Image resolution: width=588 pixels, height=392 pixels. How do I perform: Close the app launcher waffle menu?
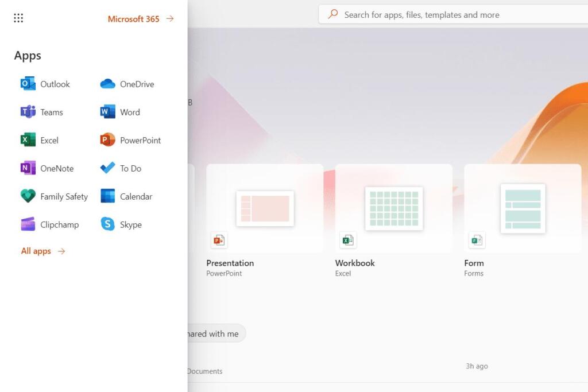[x=18, y=18]
